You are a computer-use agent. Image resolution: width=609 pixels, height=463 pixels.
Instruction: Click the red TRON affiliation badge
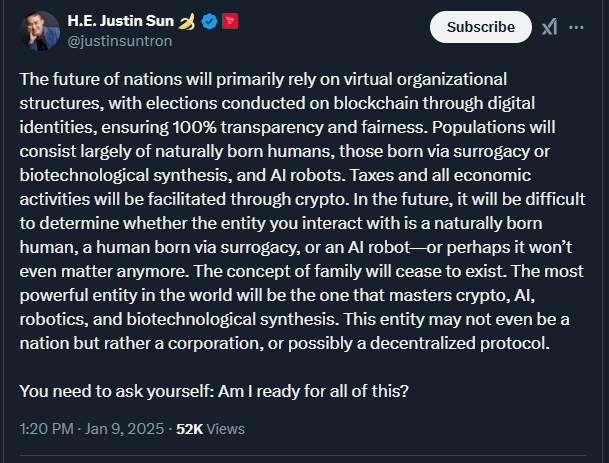tap(230, 21)
